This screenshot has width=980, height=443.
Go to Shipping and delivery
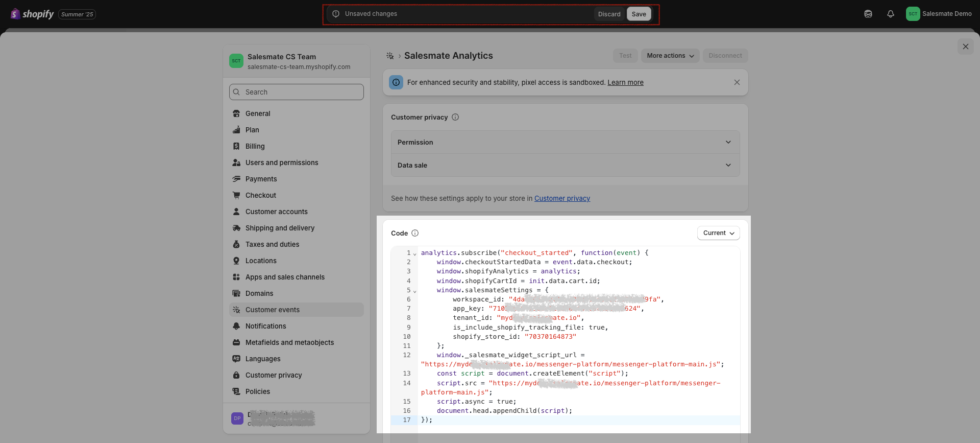[x=297, y=228]
